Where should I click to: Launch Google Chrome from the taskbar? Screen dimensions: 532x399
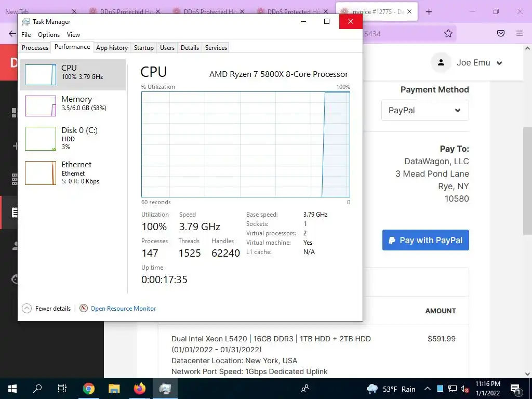coord(88,389)
